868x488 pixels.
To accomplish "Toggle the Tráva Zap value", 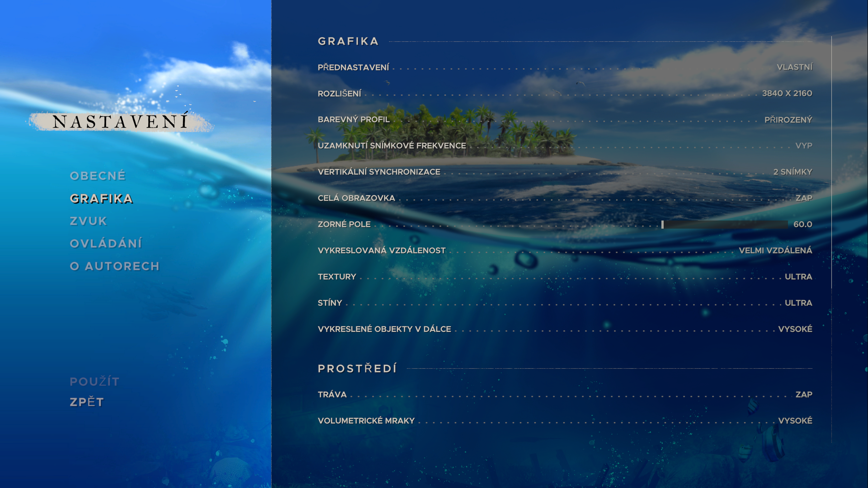I will click(x=804, y=394).
